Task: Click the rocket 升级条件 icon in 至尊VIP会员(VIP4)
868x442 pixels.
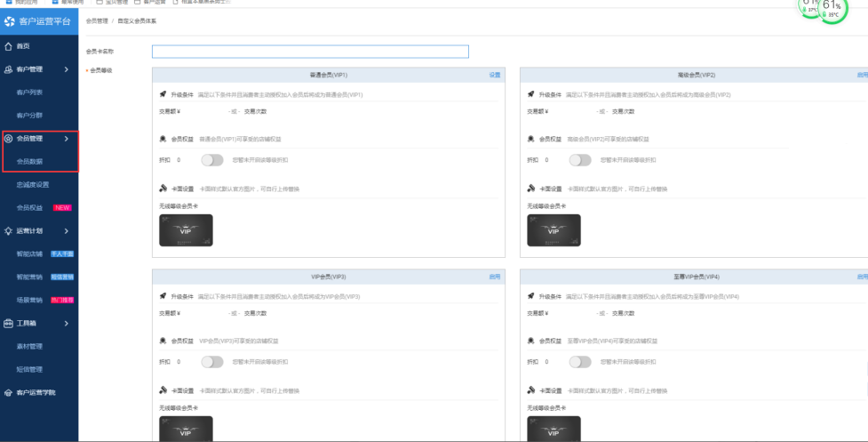Action: click(x=531, y=296)
